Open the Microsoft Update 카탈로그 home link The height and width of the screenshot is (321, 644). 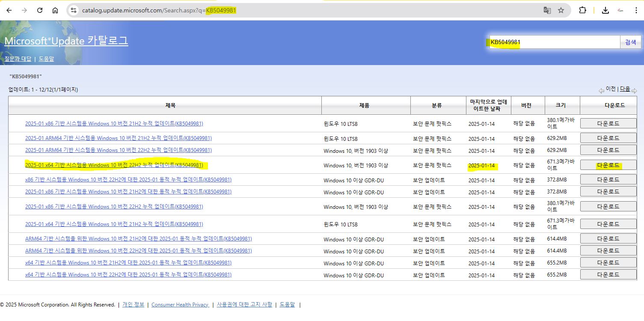click(66, 41)
